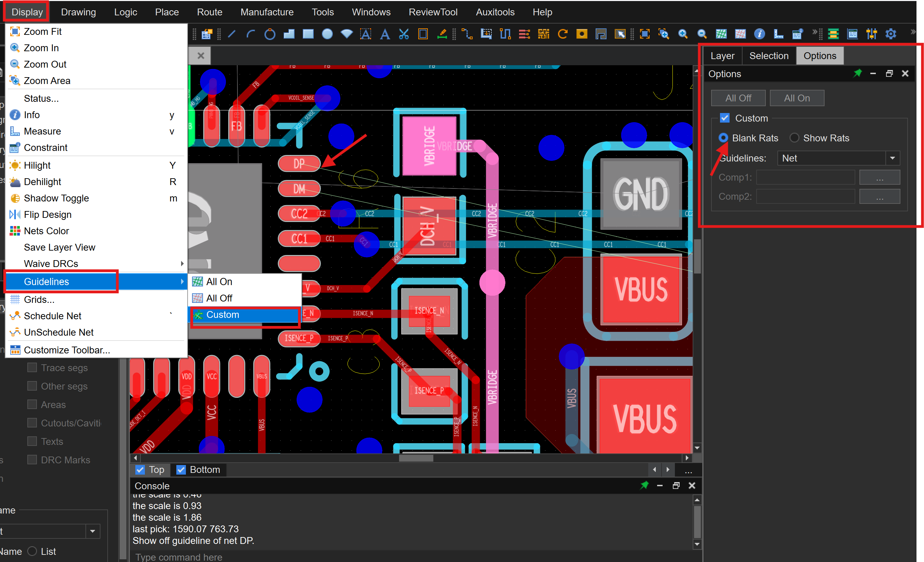
Task: Click the All On button in Options
Action: [x=797, y=98]
